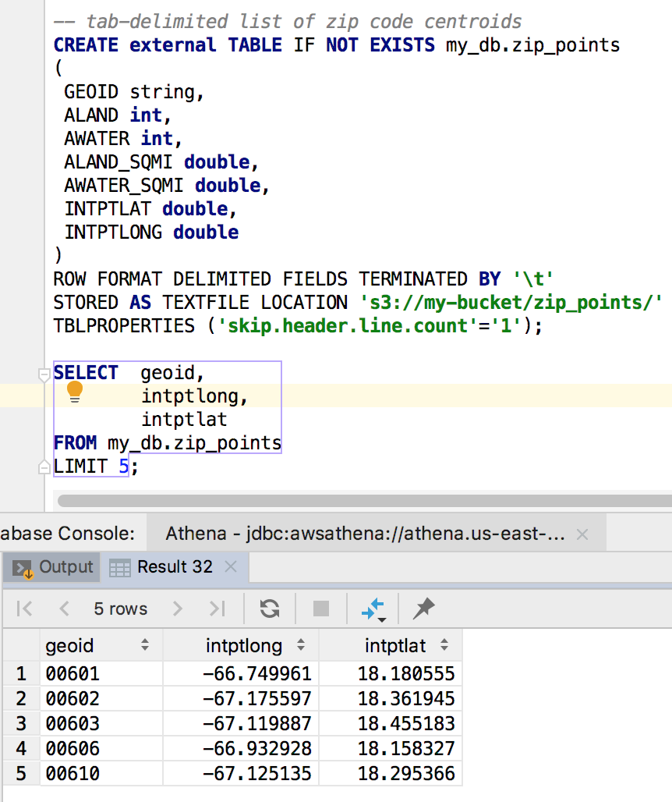672x802 pixels.
Task: Click the tab-delimited comment line
Action: tap(288, 22)
